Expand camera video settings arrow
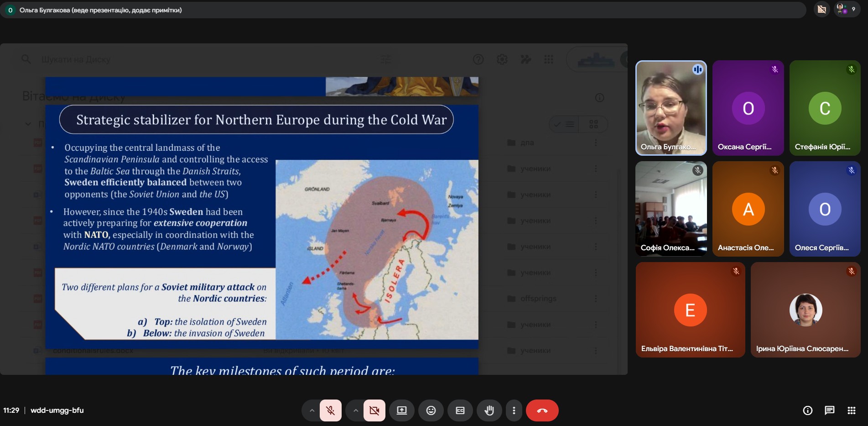This screenshot has height=426, width=868. (x=356, y=410)
